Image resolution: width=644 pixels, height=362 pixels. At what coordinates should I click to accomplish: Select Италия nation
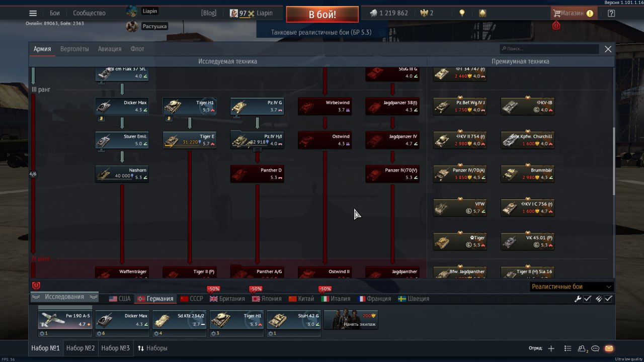(336, 299)
